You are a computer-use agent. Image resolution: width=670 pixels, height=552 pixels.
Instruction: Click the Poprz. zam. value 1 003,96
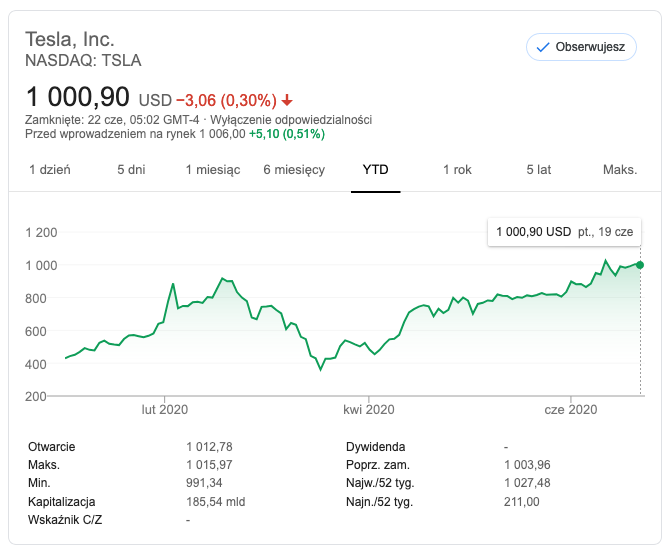click(527, 464)
